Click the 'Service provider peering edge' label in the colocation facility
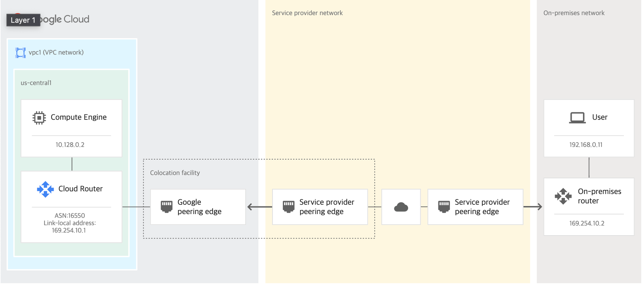This screenshot has width=644, height=285. [x=327, y=207]
